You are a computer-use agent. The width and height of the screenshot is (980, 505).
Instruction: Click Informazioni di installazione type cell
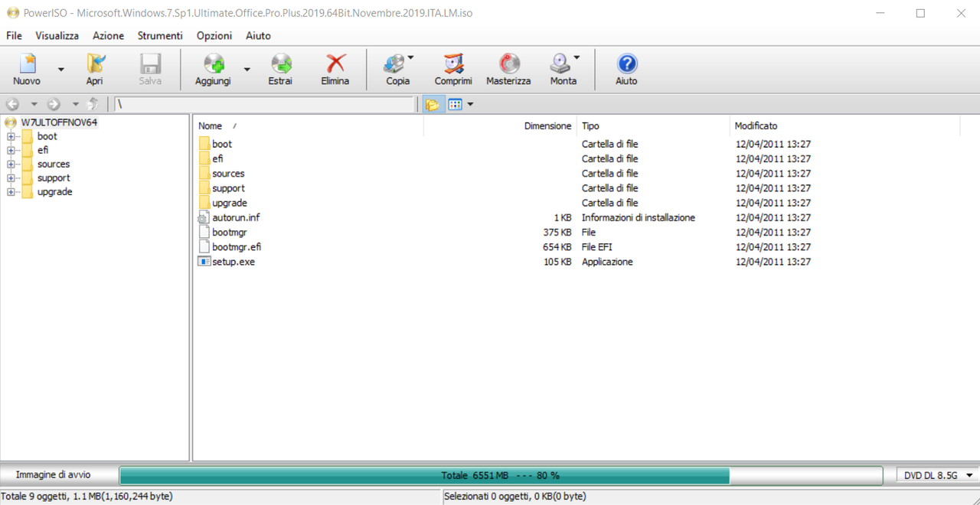[639, 217]
